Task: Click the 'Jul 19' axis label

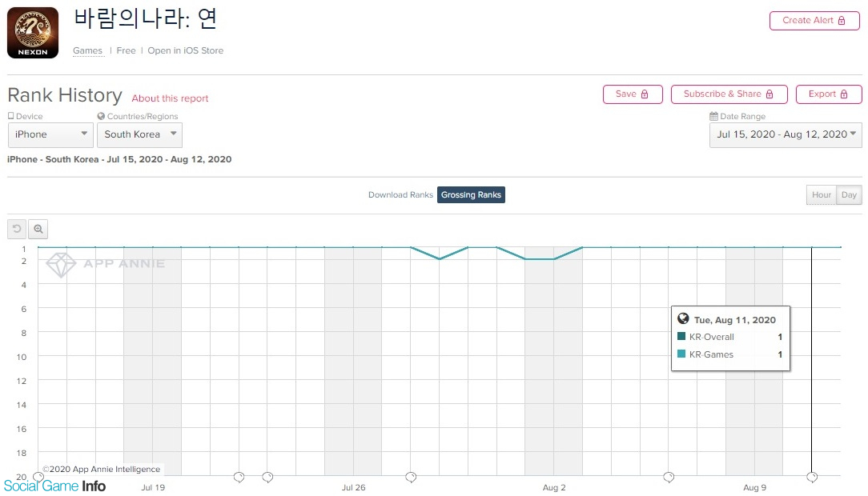Action: 153,488
